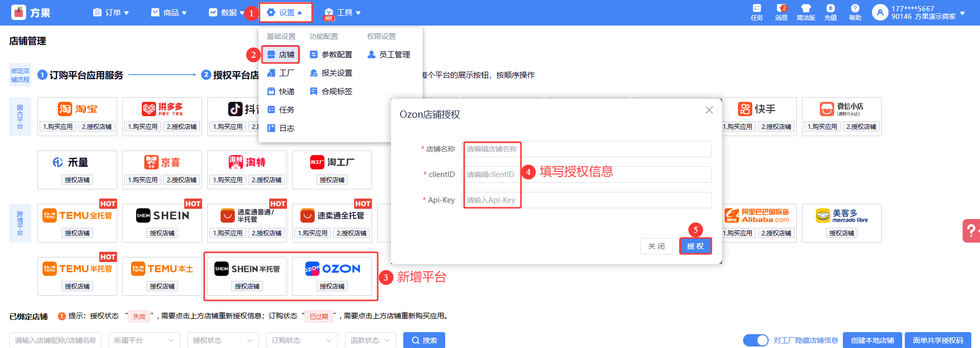980x348 pixels.
Task: Open the 授权状态 dropdown filter
Action: tap(223, 340)
